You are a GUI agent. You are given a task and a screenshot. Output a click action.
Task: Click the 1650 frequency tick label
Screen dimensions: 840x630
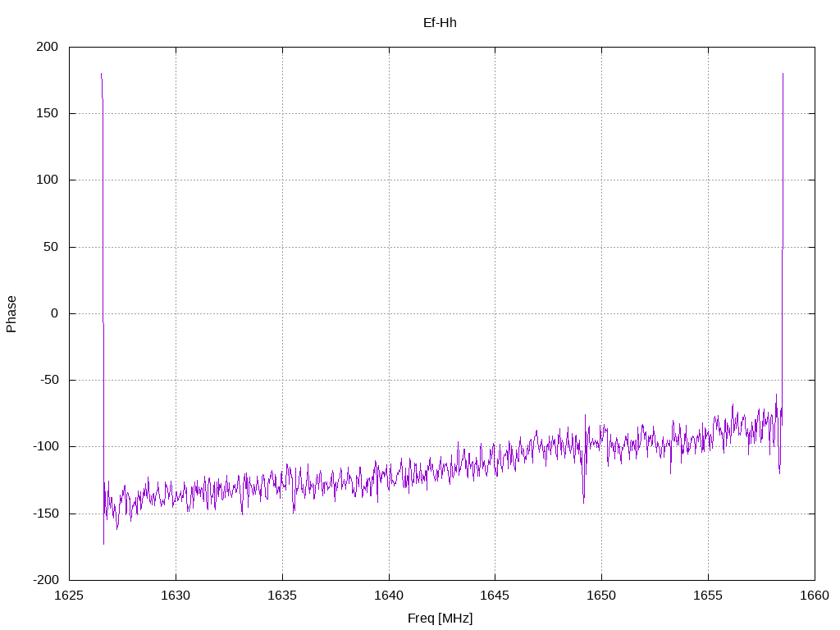(x=601, y=596)
